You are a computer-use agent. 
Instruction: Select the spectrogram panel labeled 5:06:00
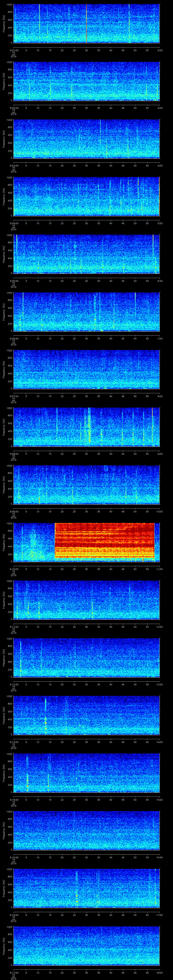(86, 312)
